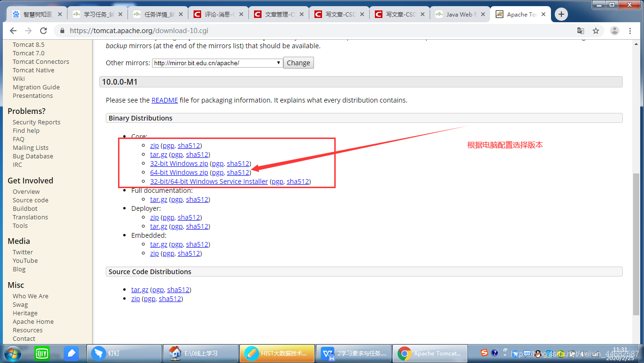Switch to the 任务详情 tab
644x363 pixels.
coord(157,14)
